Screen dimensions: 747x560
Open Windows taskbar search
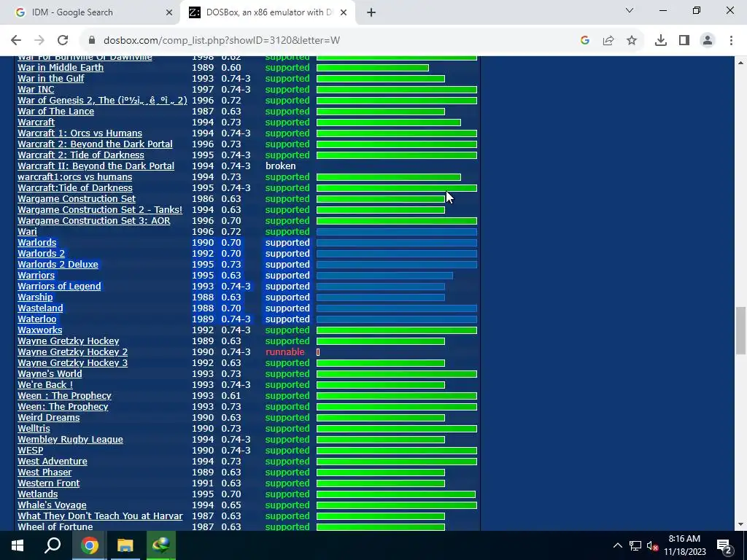(53, 545)
